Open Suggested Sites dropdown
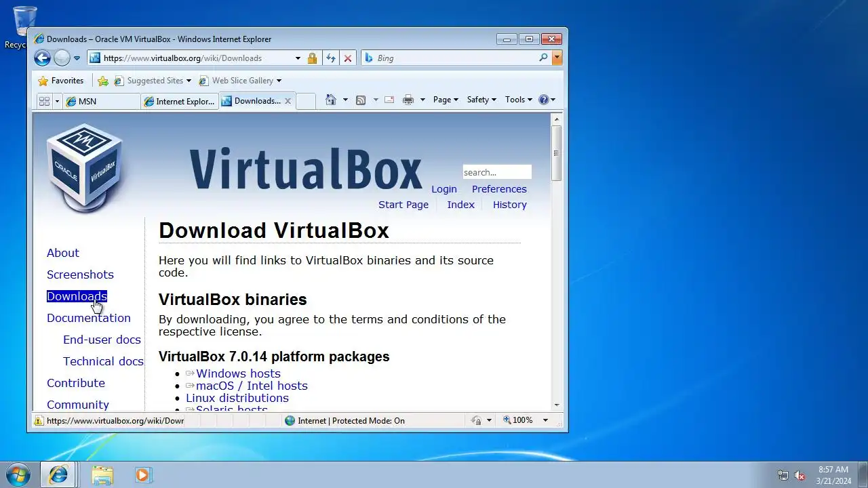 (x=153, y=81)
